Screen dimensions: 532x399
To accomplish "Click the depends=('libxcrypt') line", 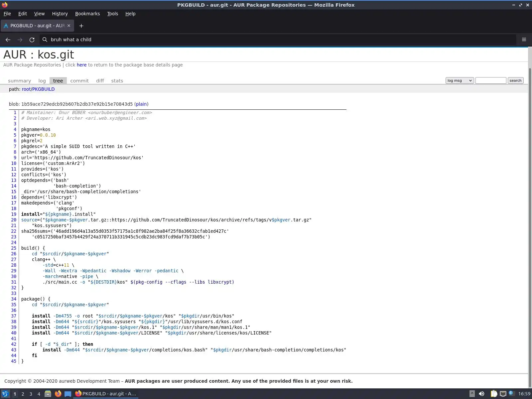I will click(x=49, y=198).
